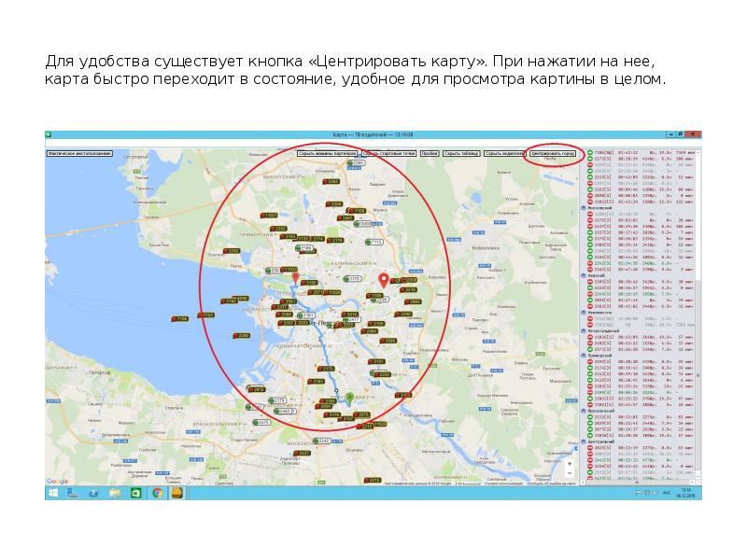Open the Windows Start button

[54, 492]
